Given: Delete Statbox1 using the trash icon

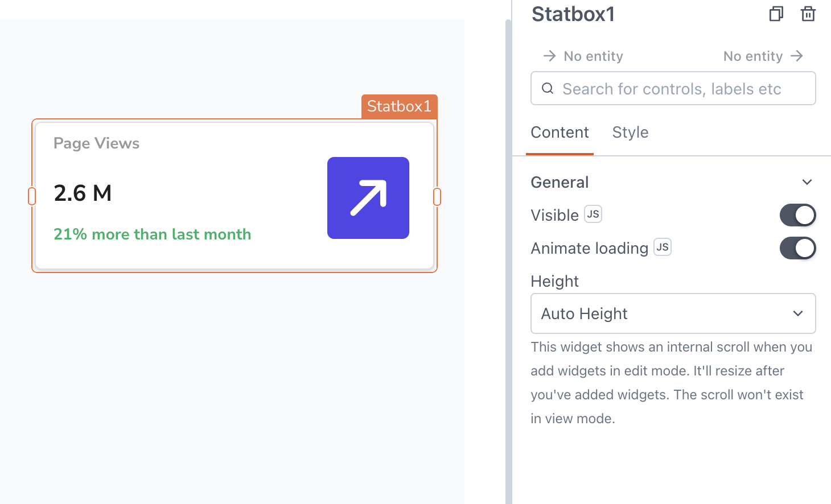Looking at the screenshot, I should pos(808,14).
